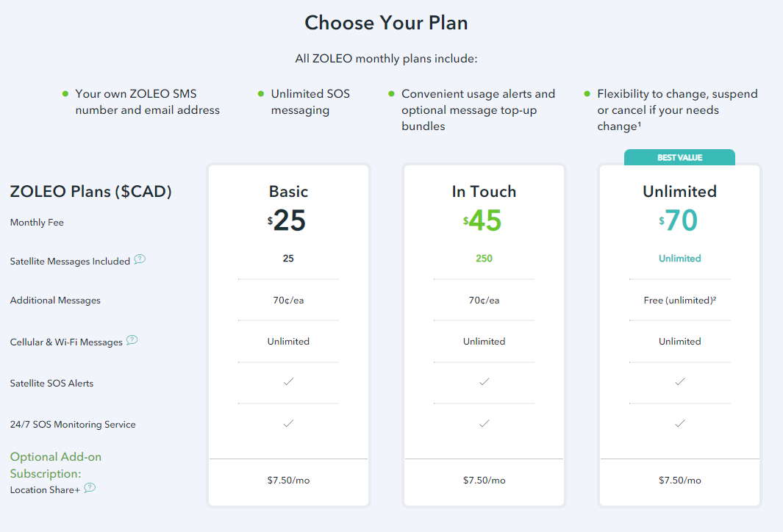783x532 pixels.
Task: Click Basic plan Satellite SOS Alerts checkmark
Action: 288,382
